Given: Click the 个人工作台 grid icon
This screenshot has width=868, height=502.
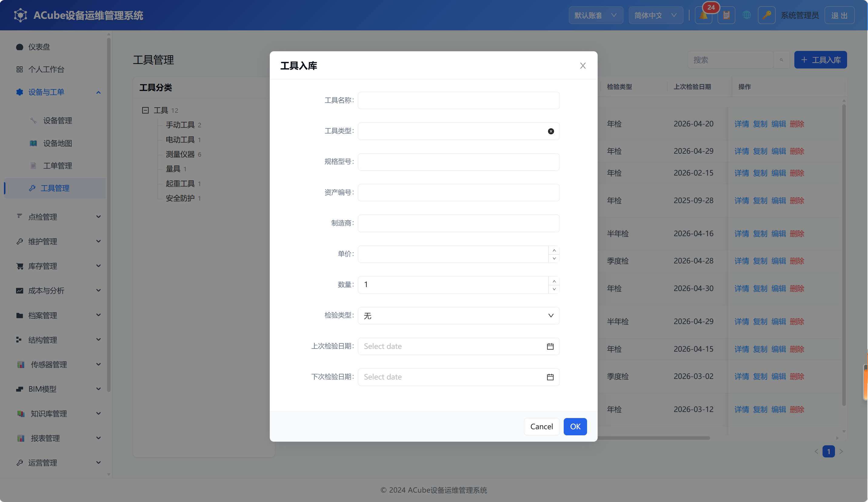Looking at the screenshot, I should [x=20, y=69].
